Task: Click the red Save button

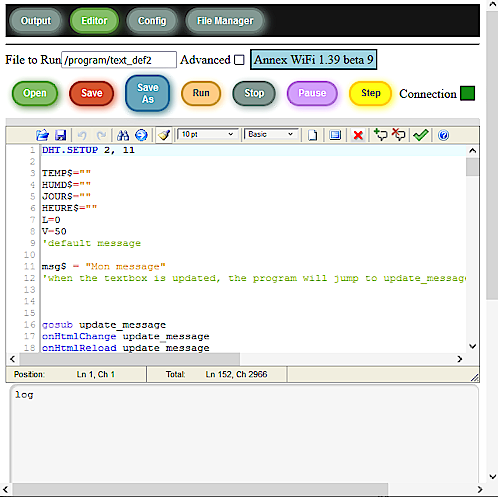Action: (92, 93)
